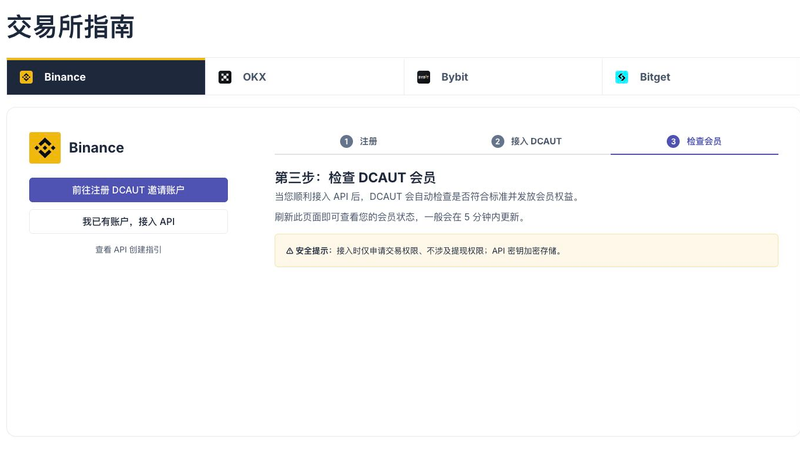
Task: Select the 检查会员 step tab
Action: point(694,141)
